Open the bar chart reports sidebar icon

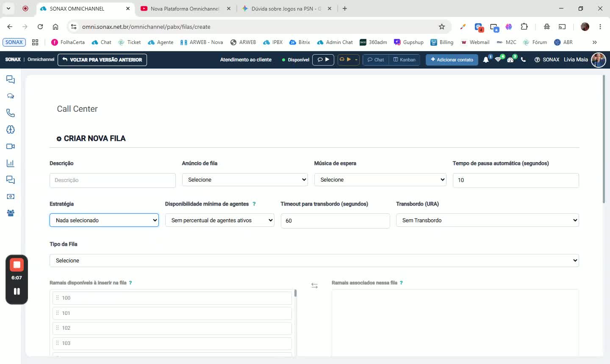tap(11, 163)
